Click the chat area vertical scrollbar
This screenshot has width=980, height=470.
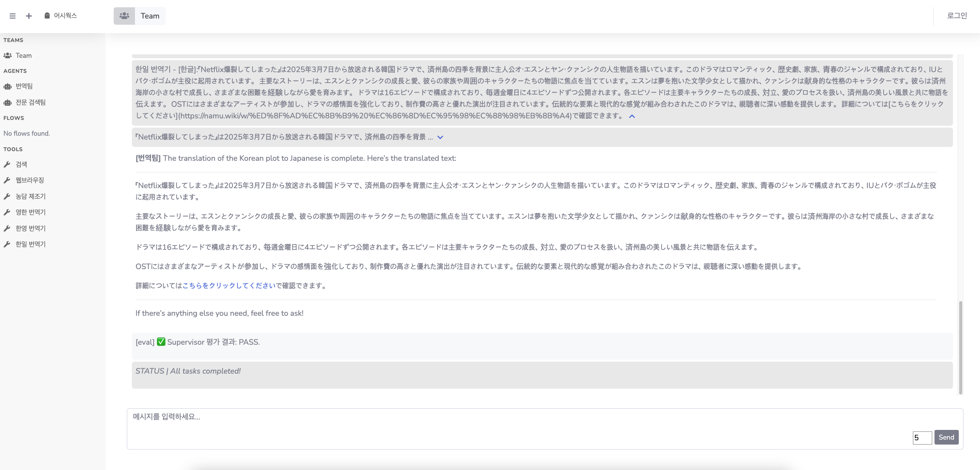[x=961, y=347]
